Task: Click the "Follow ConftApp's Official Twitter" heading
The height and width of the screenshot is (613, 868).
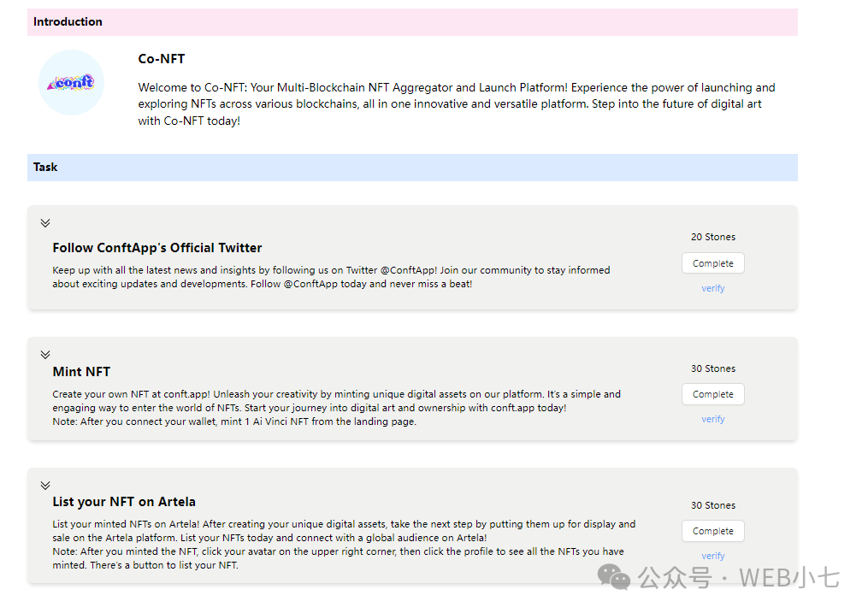Action: coord(157,248)
